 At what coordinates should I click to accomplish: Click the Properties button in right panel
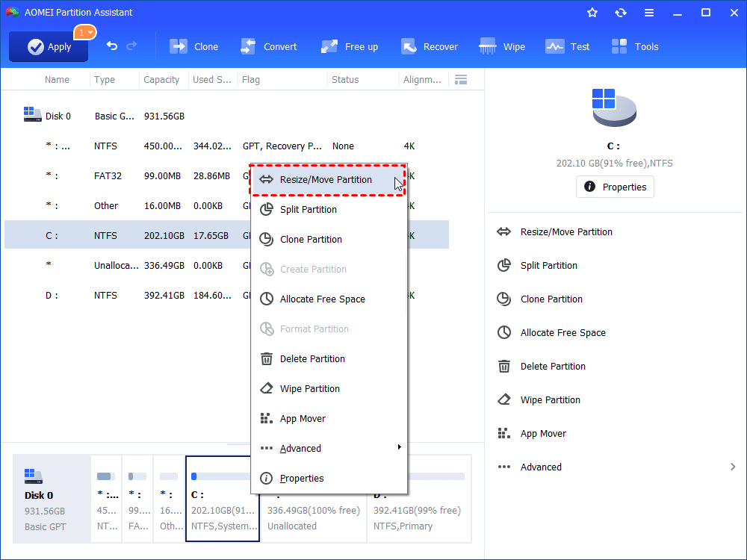click(x=615, y=187)
